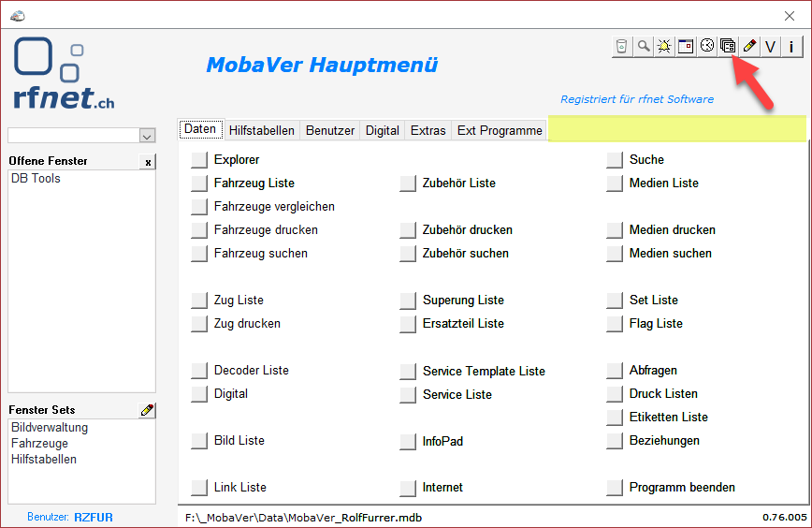Click the Abfragen square button
812x528 pixels.
click(x=615, y=371)
